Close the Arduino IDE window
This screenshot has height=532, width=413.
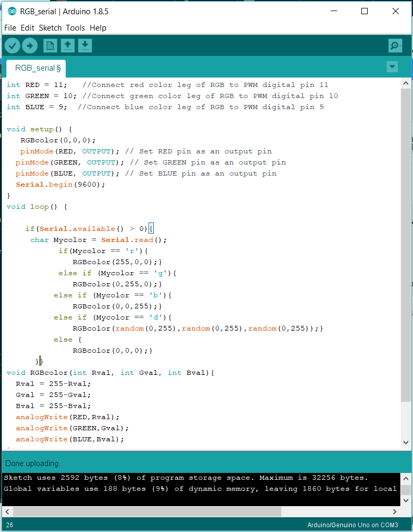(396, 11)
